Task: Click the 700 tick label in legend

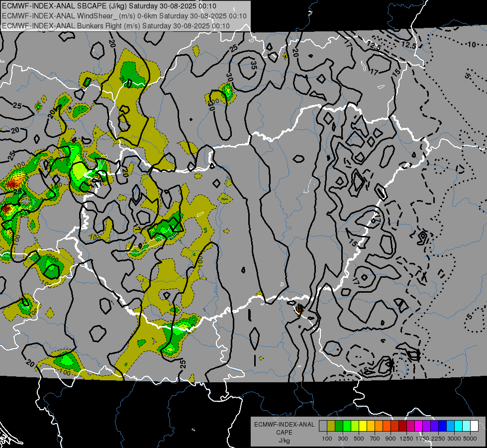Action: pyautogui.click(x=375, y=439)
